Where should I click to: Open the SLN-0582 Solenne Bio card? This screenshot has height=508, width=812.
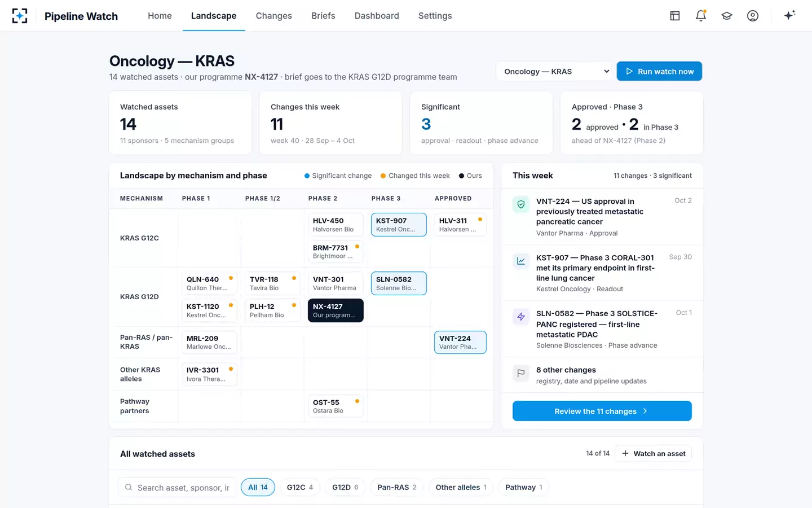pyautogui.click(x=399, y=283)
